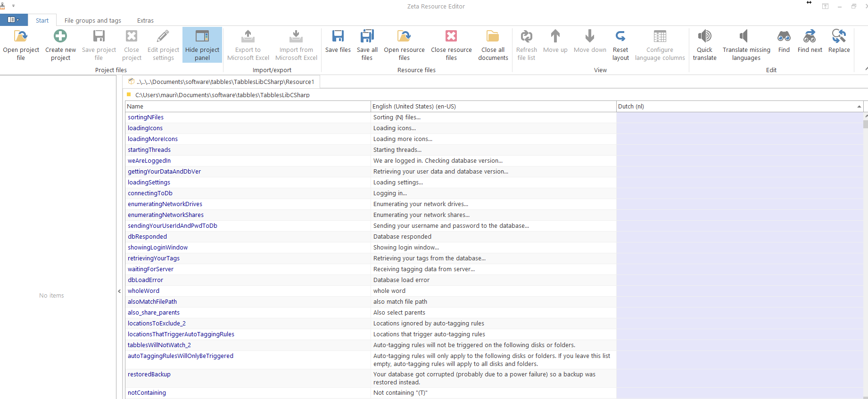Open the Extras ribbon tab
This screenshot has width=868, height=399.
tap(145, 20)
